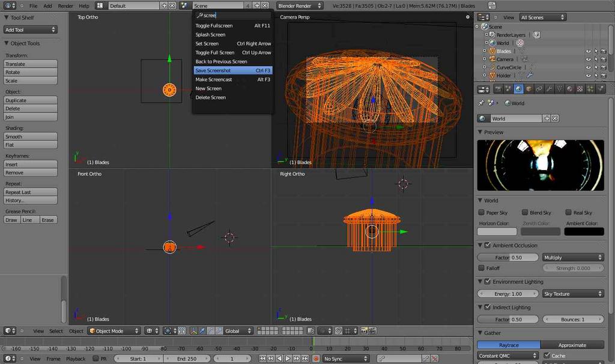Click the Duplicate button
The height and width of the screenshot is (364, 615).
pyautogui.click(x=31, y=100)
